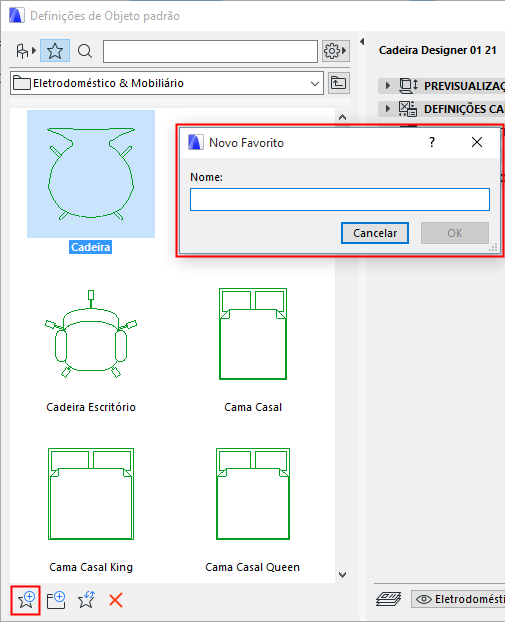Click the red delete X icon
The image size is (505, 622).
tap(116, 600)
